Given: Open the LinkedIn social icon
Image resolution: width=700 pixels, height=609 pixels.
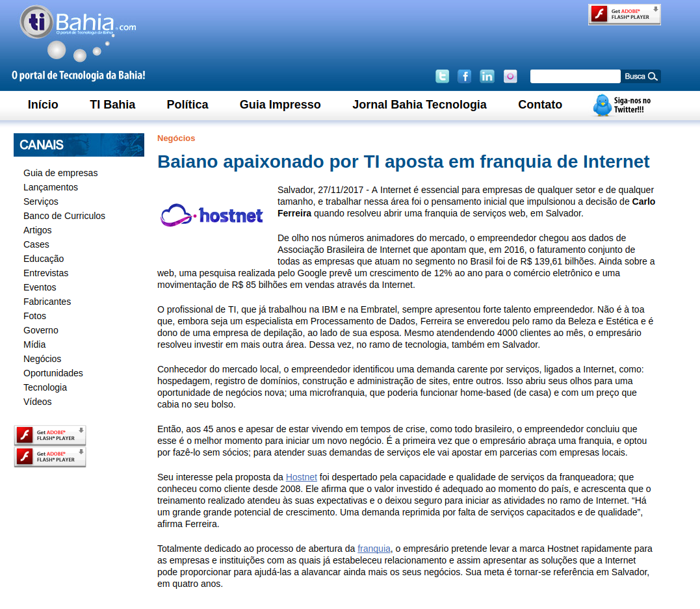Looking at the screenshot, I should [487, 76].
